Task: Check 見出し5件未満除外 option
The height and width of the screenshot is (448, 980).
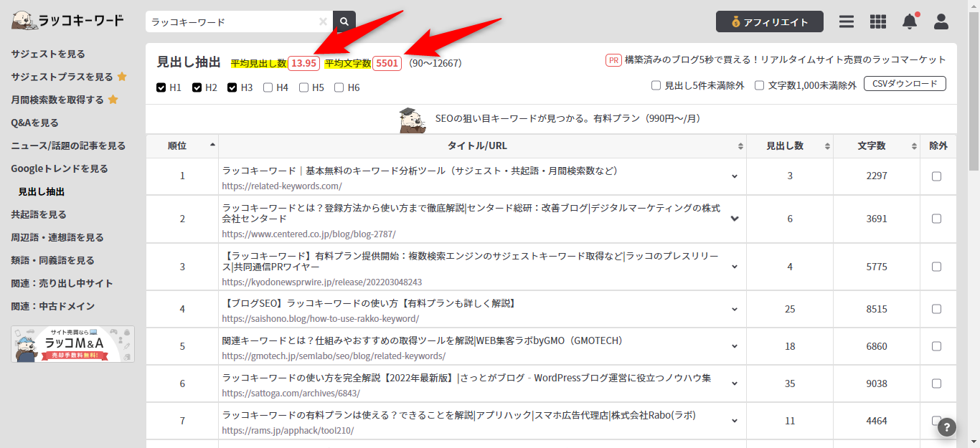Action: [x=656, y=85]
